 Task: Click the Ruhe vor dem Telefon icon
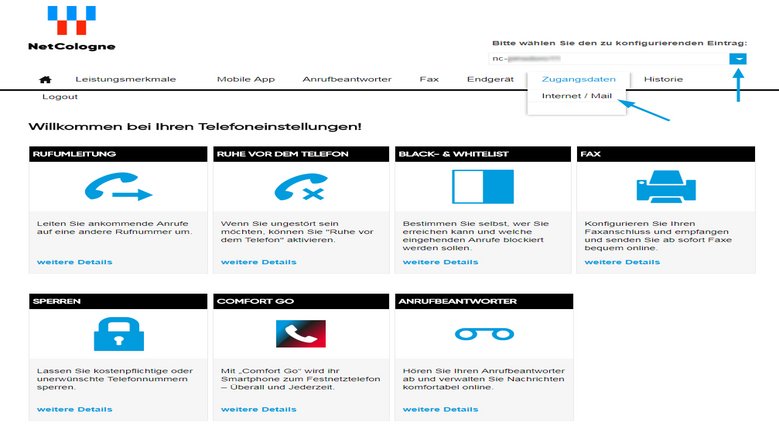tap(301, 188)
